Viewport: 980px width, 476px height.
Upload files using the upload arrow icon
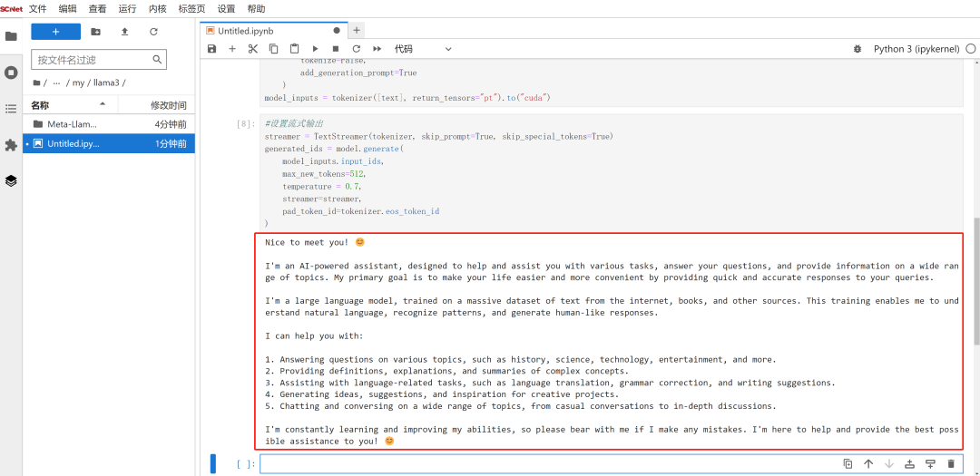pos(124,32)
